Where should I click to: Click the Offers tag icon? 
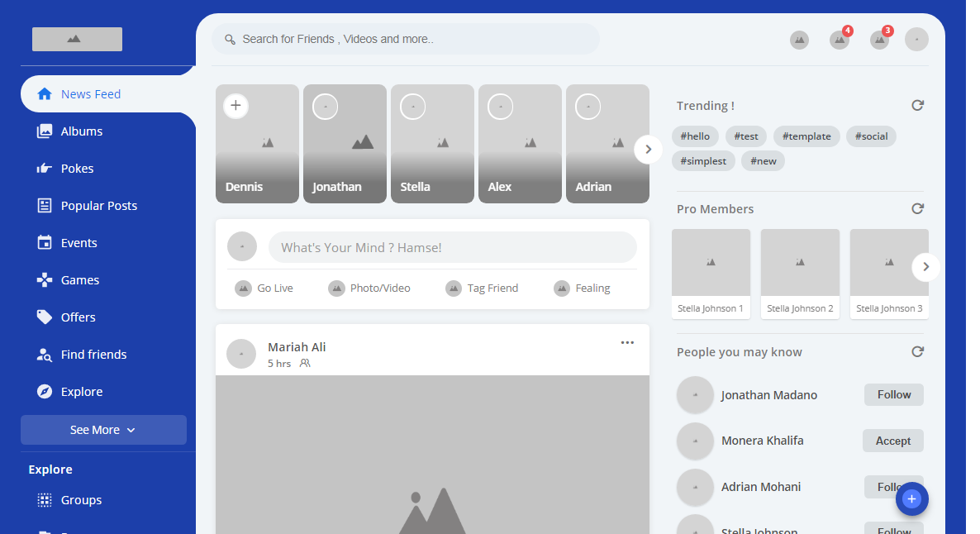tap(45, 317)
